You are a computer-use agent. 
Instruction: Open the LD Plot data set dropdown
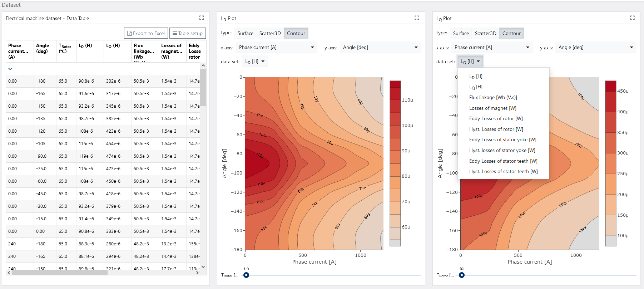[255, 62]
